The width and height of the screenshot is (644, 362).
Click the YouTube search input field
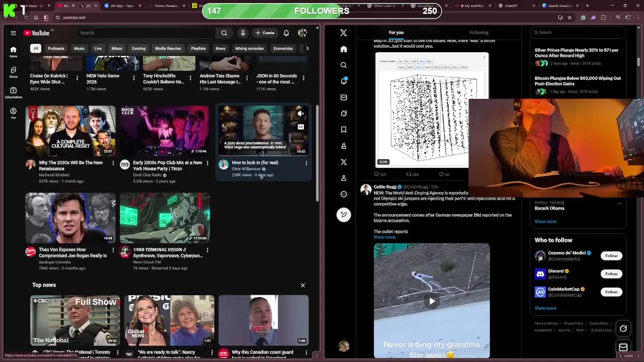pos(146,33)
